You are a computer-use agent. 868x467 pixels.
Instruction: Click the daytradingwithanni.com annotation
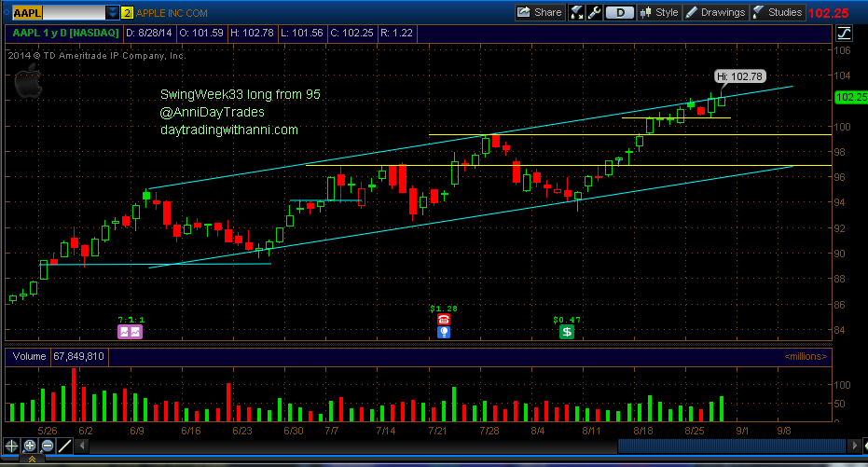[229, 130]
